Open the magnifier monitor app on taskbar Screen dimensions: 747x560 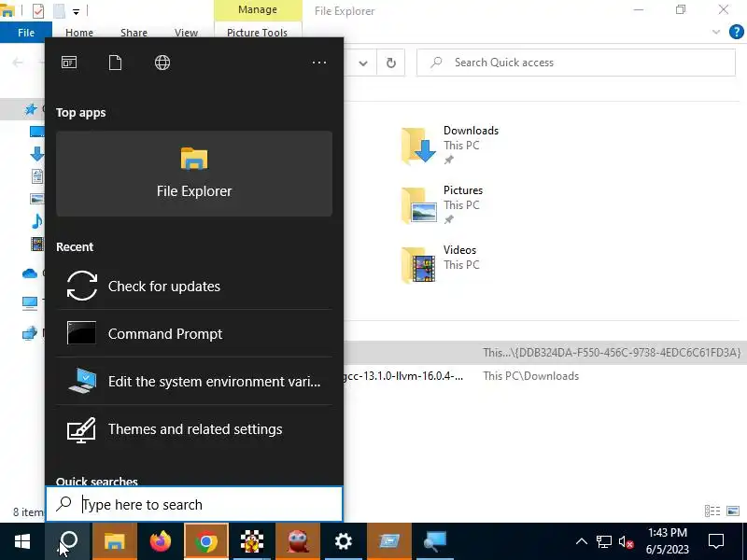435,541
